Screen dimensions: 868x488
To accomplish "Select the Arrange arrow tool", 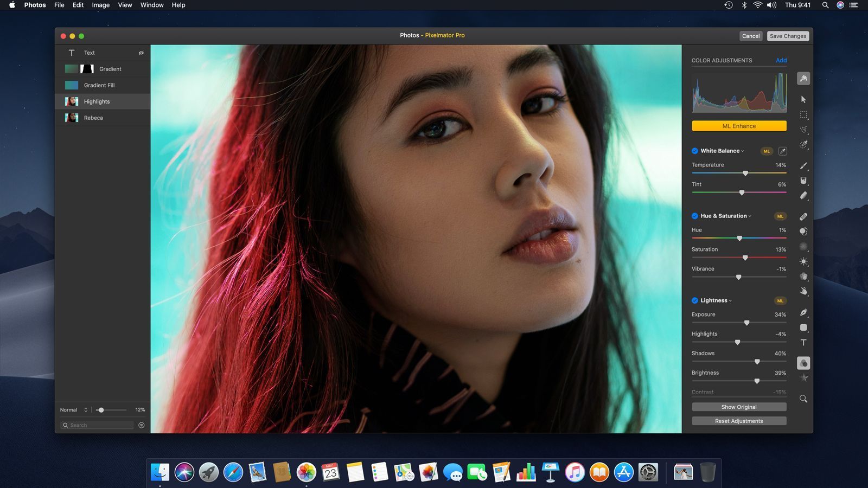I will click(803, 99).
